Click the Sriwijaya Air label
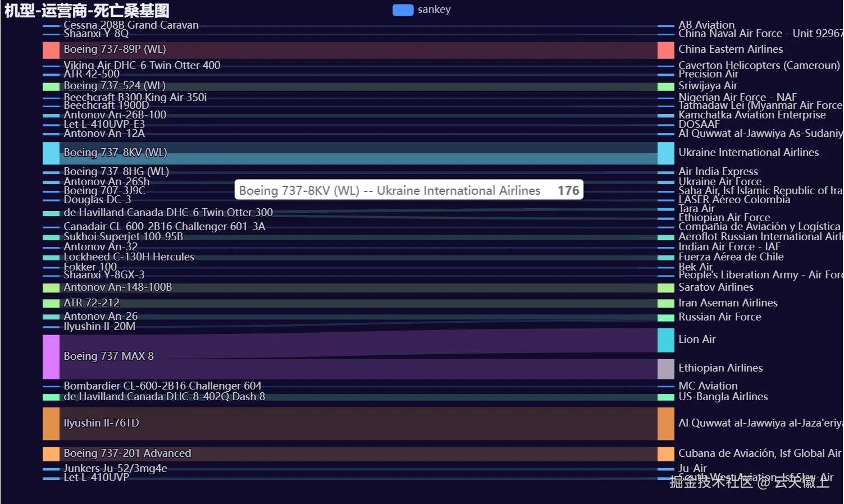This screenshot has width=844, height=504. (x=708, y=86)
